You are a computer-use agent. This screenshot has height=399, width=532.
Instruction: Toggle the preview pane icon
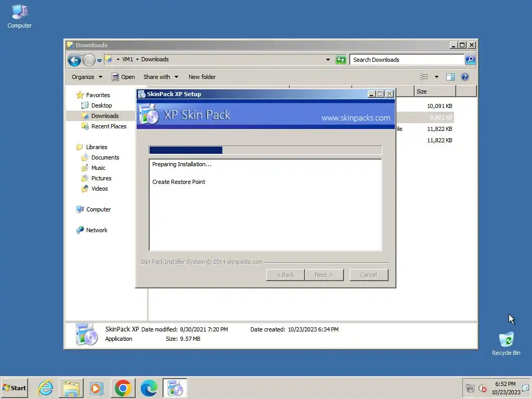point(450,77)
